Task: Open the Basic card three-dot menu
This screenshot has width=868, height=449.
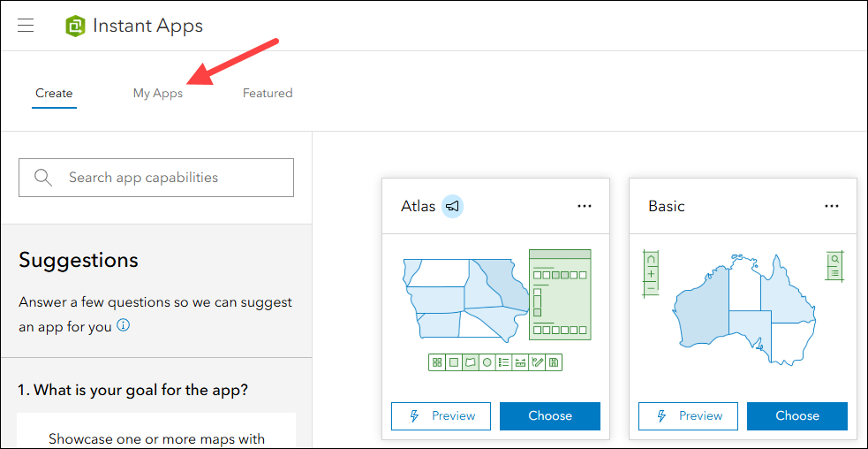Action: pos(832,206)
